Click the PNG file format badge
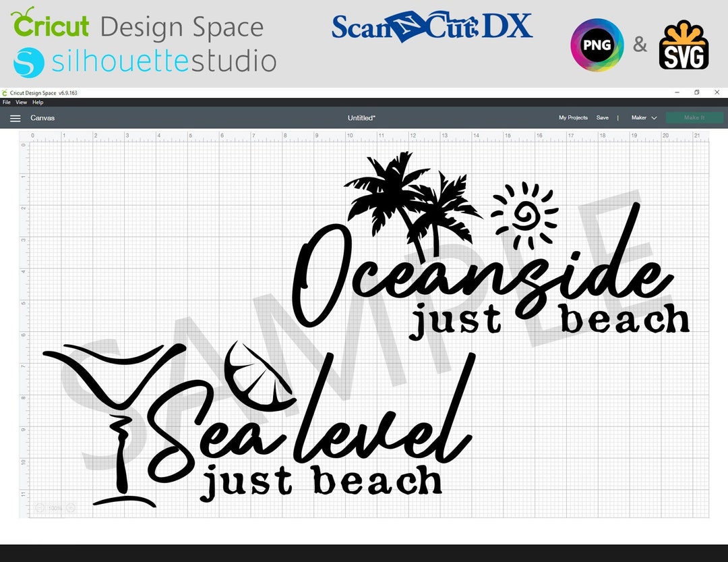Viewport: 728px width, 562px height. coord(596,45)
